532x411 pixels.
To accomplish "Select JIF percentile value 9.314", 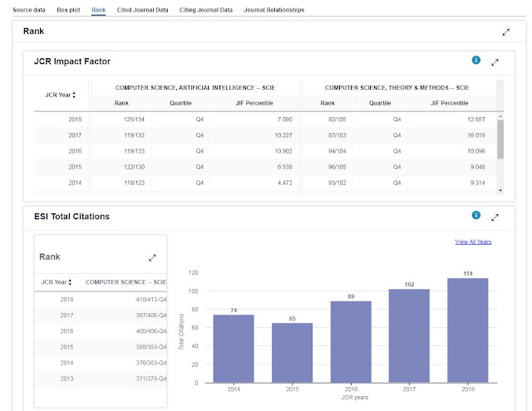I will (477, 183).
